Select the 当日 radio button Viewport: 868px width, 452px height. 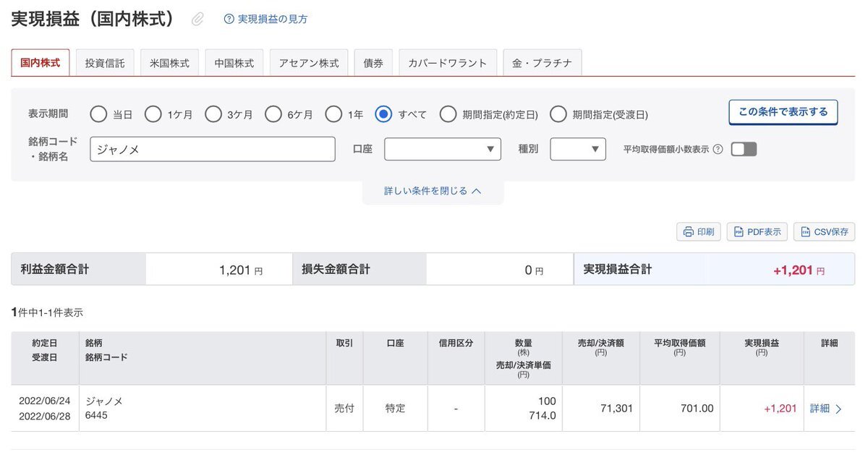point(98,114)
